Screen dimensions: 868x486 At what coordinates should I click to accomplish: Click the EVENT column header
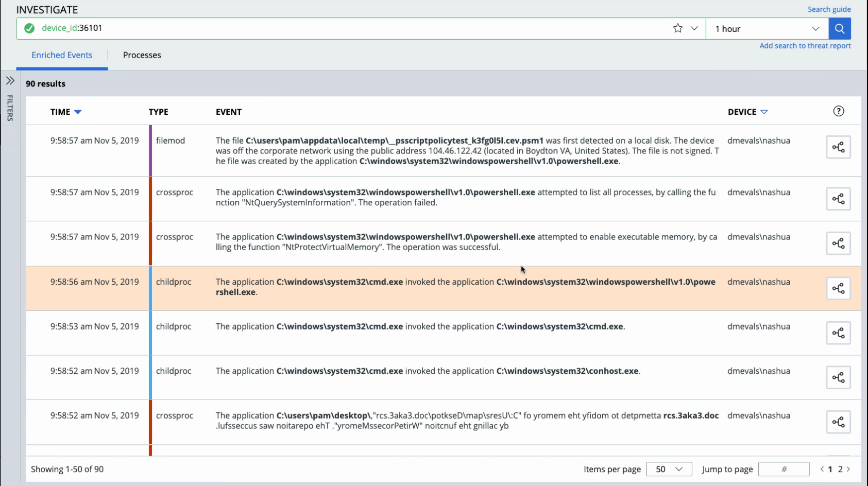coord(229,112)
